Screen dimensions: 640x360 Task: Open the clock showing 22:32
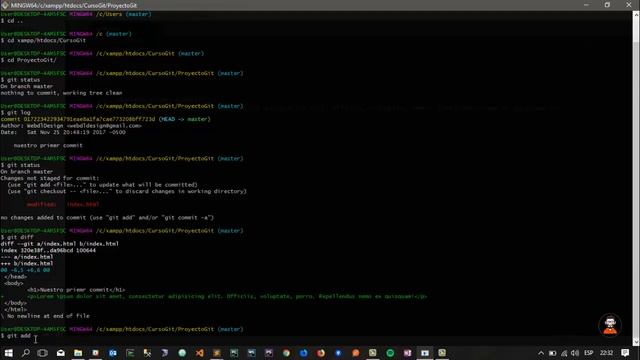(607, 353)
